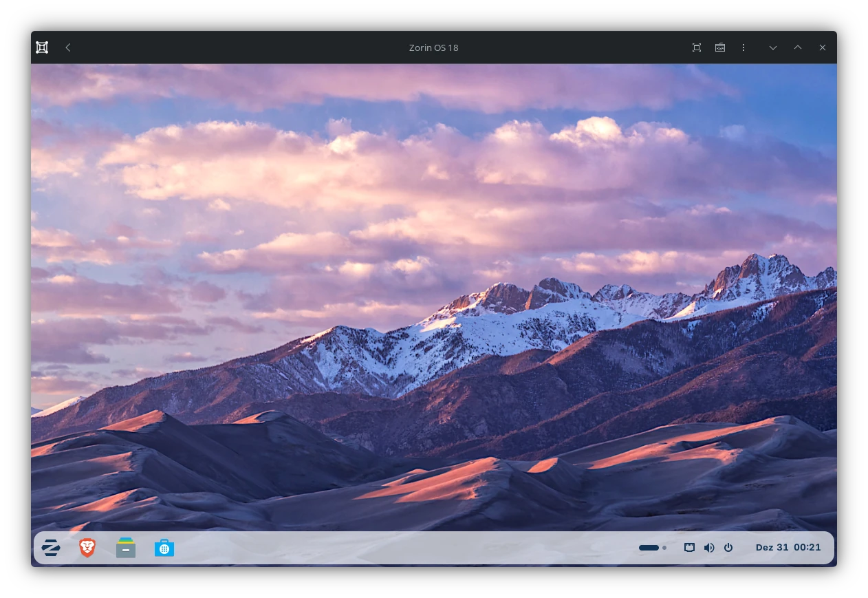The image size is (868, 598).
Task: Click the Boxes app icon in header
Action: [x=42, y=47]
